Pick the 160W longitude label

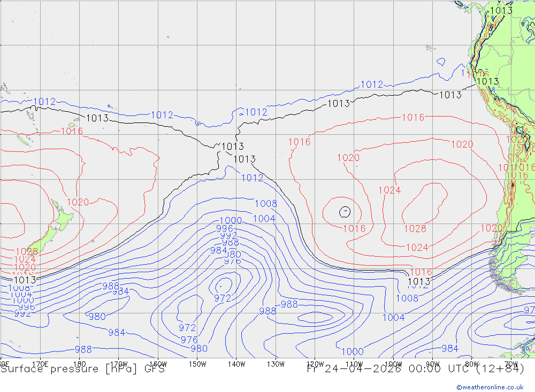pos(158,364)
